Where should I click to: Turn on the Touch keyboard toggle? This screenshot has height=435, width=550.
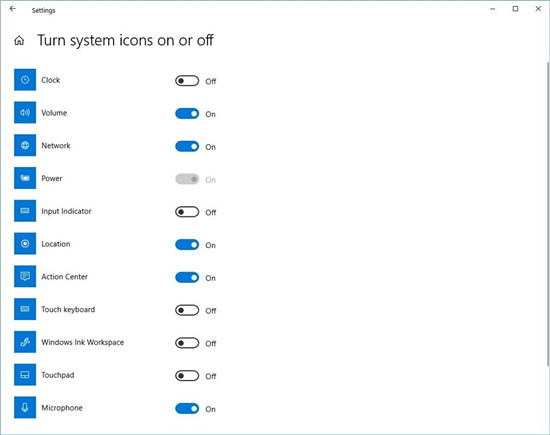point(187,310)
